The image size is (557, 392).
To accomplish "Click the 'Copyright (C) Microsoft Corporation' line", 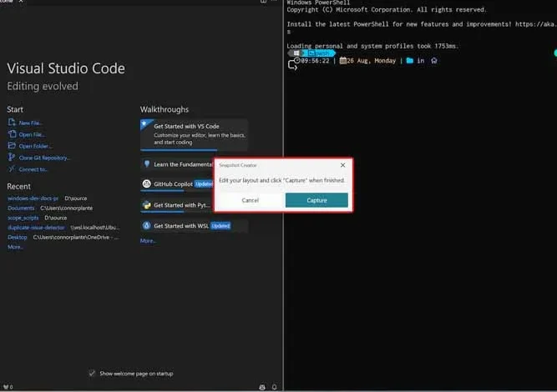I will pos(386,9).
